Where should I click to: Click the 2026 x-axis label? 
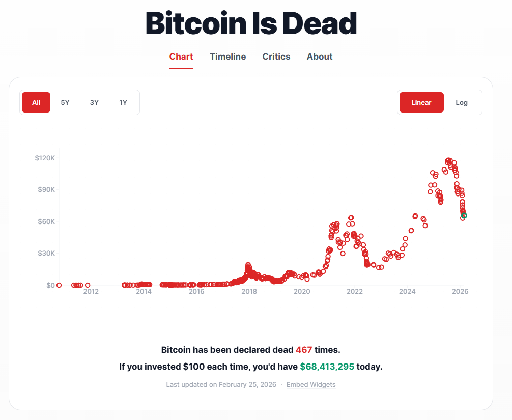(x=460, y=291)
